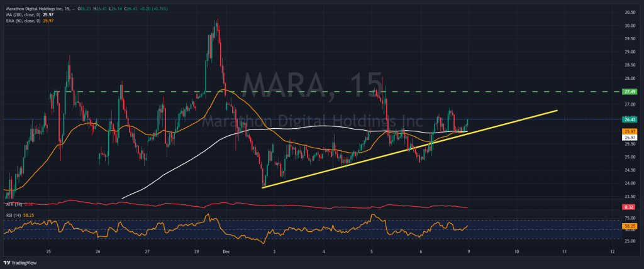Click the current price label 26.43

point(629,119)
